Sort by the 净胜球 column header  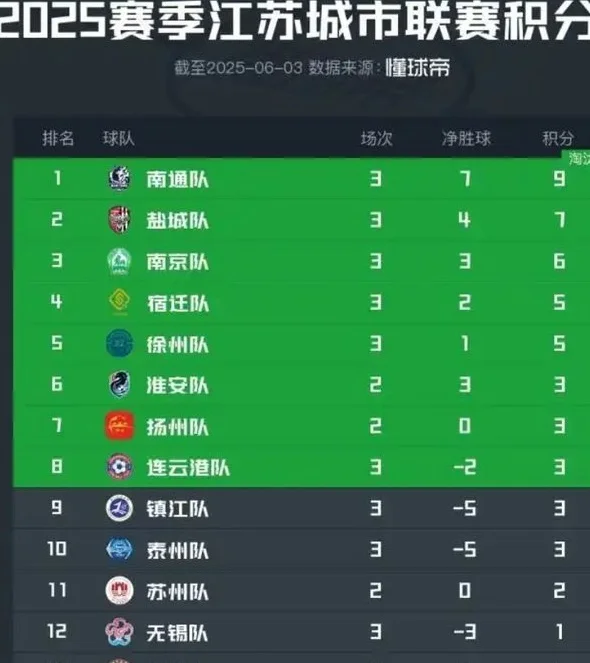coord(466,138)
